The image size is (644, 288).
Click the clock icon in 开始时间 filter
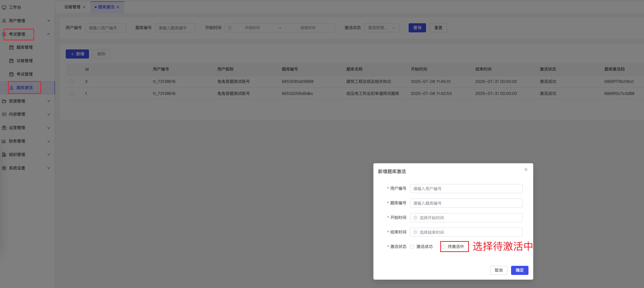[x=230, y=28]
